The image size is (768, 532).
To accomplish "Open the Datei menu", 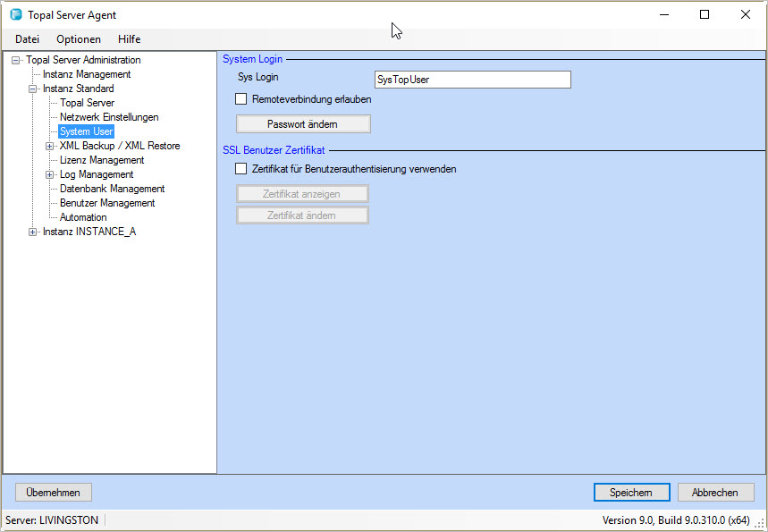I will tap(27, 39).
